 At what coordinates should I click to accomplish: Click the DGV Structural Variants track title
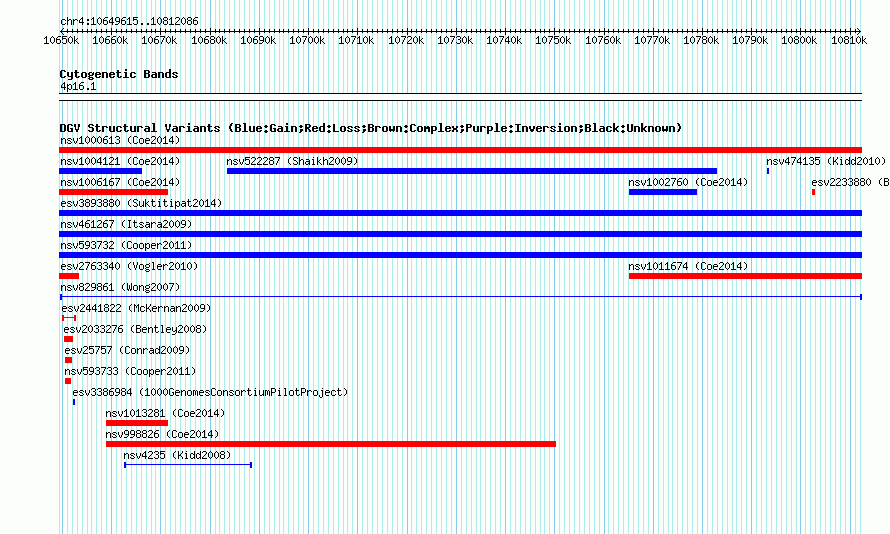(371, 128)
